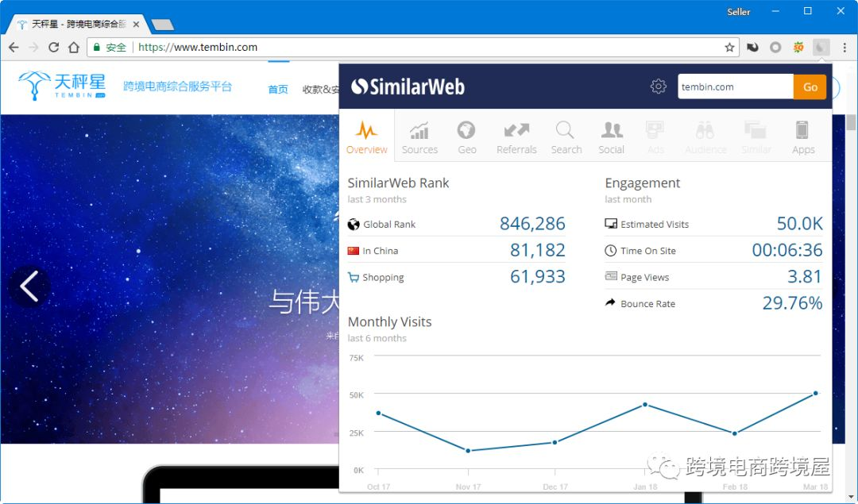Open the Similar sites tab
Viewport: 858px width, 504px height.
(x=756, y=137)
